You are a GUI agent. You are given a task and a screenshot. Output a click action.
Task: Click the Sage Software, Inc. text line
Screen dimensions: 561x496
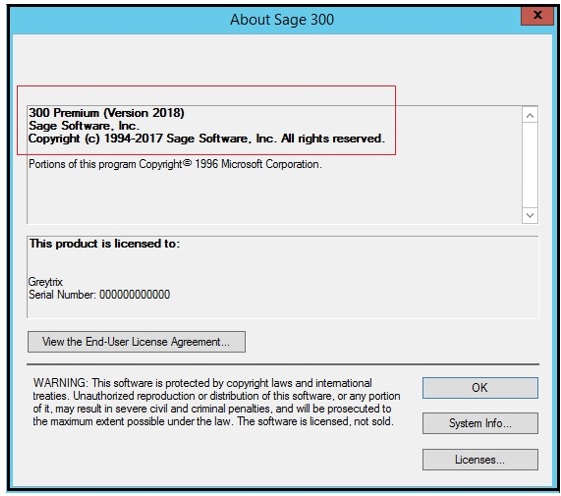click(84, 126)
